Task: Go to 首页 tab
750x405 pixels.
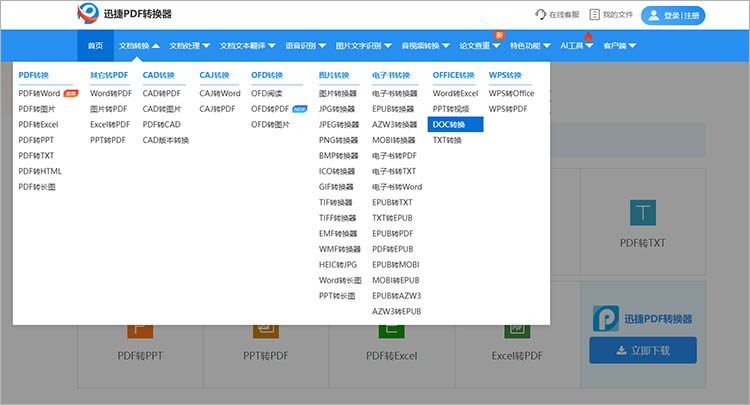Action: pyautogui.click(x=96, y=45)
